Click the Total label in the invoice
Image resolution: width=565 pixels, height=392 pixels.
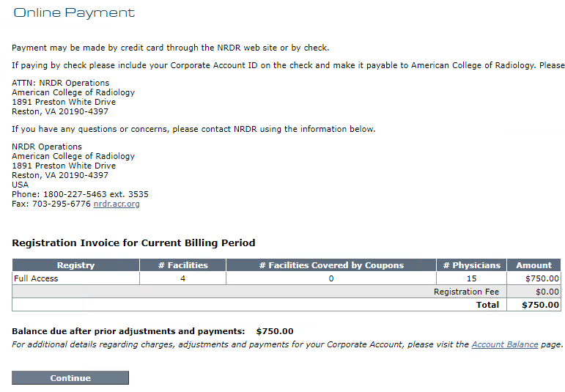487,305
